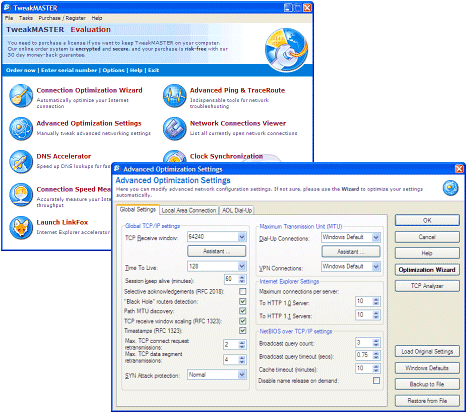Click Launch LinkFox heading link

click(x=62, y=222)
